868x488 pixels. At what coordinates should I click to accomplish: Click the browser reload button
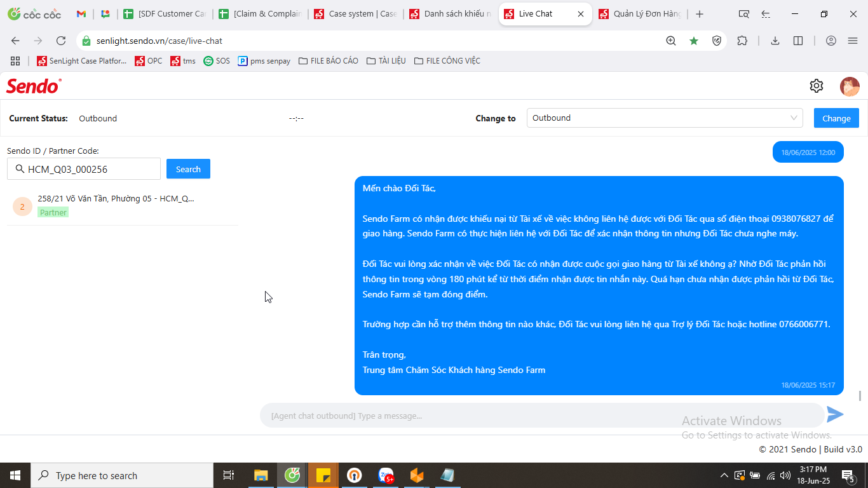point(61,41)
